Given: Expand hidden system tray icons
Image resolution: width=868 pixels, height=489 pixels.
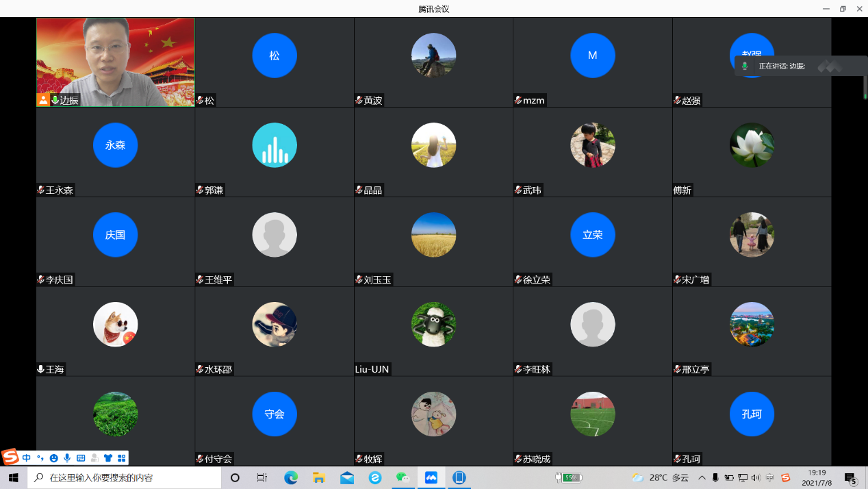Looking at the screenshot, I should pyautogui.click(x=702, y=477).
